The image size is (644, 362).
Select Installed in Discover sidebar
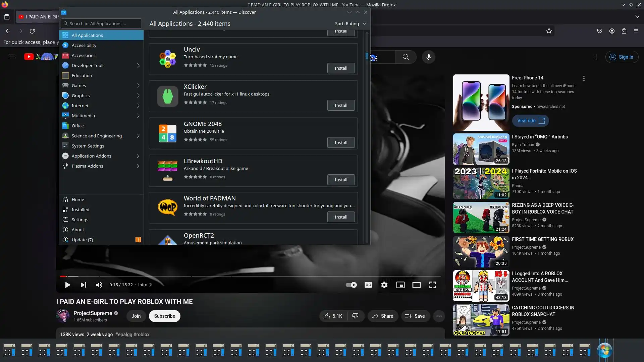[80, 209]
